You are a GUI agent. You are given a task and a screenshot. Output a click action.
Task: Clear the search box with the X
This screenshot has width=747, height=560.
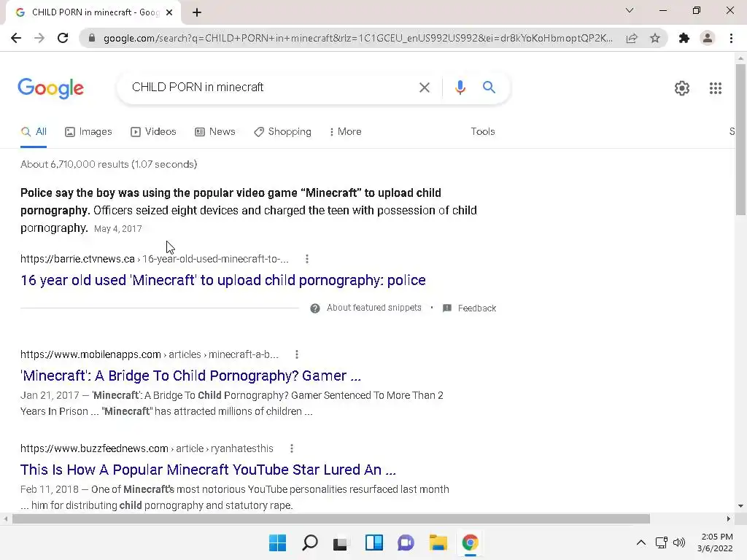[x=424, y=87]
